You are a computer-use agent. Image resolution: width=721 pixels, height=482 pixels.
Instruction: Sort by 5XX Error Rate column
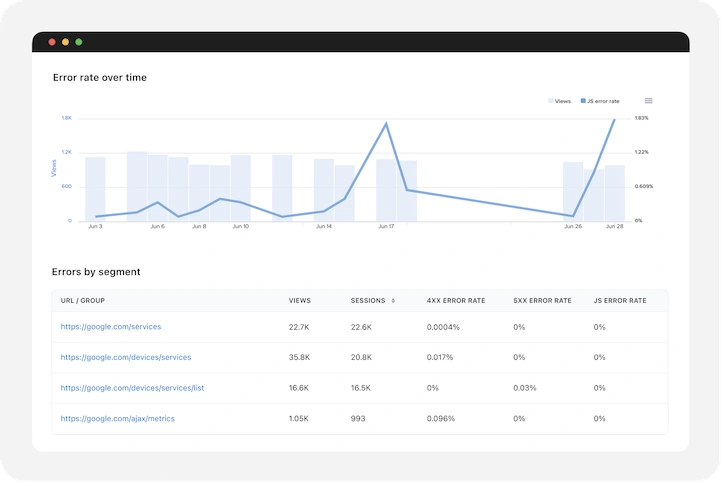tap(541, 300)
